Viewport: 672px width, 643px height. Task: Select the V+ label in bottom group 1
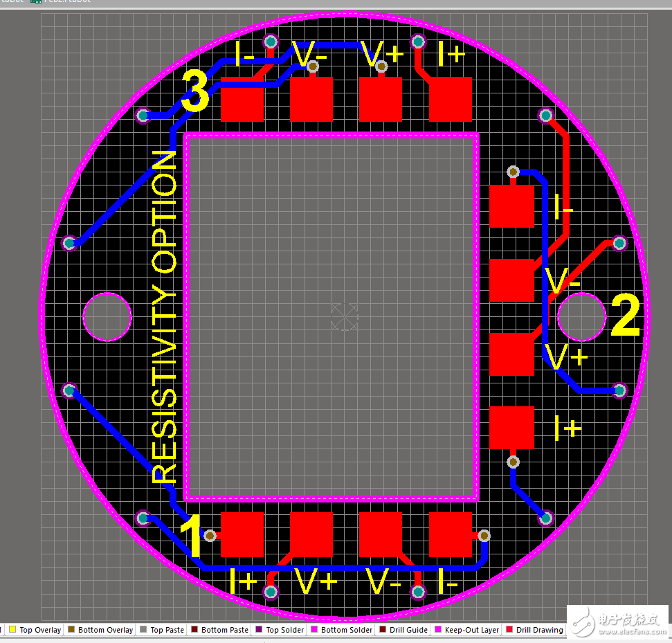316,581
